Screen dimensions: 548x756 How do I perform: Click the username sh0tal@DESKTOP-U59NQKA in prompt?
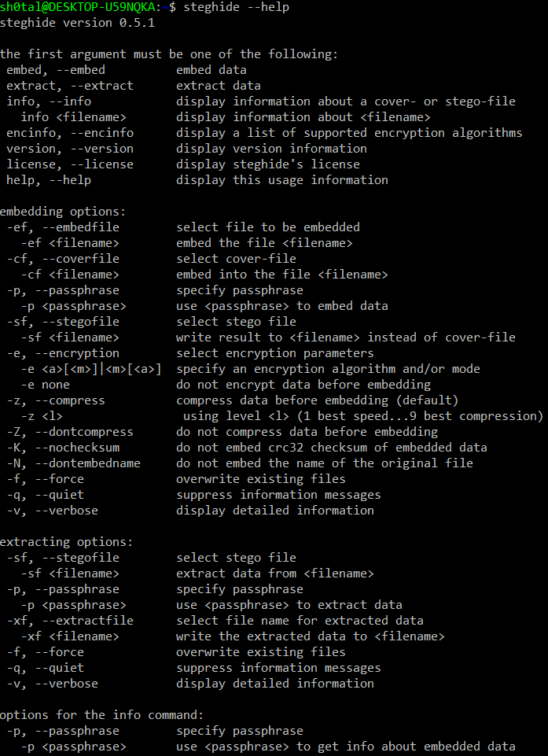point(79,8)
